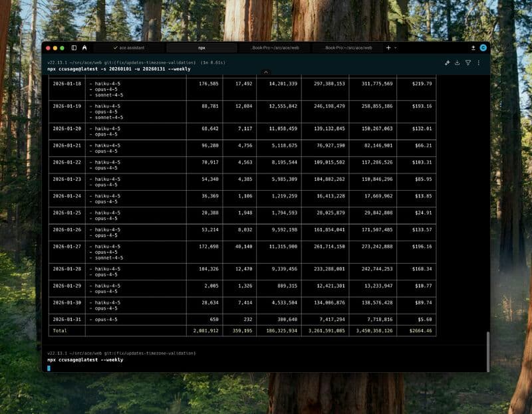Image resolution: width=532 pixels, height=414 pixels.
Task: Toggle the left sidebar panel icon
Action: [x=74, y=48]
